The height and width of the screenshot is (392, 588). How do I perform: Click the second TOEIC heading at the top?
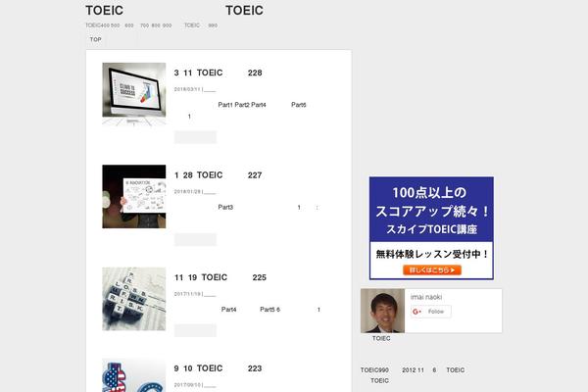[x=244, y=11]
